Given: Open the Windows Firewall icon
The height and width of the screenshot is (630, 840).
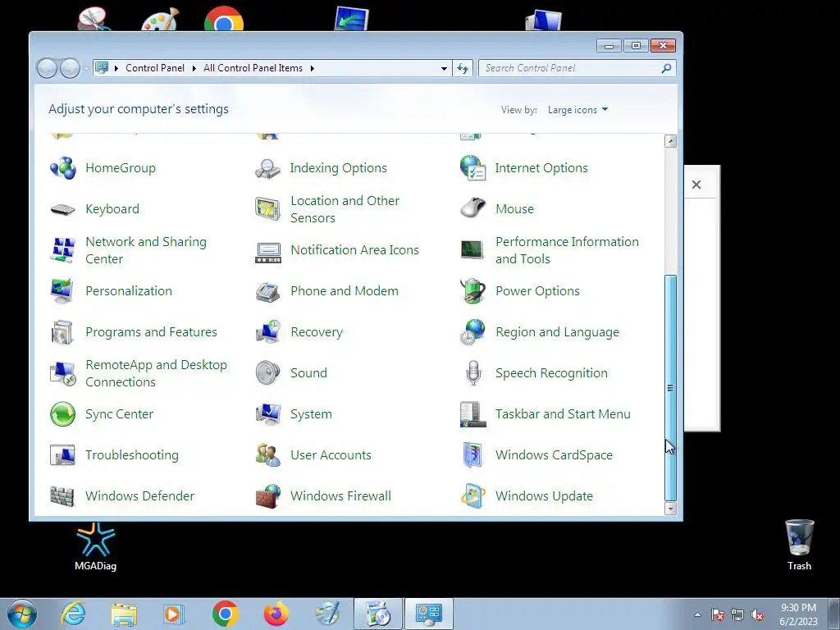Looking at the screenshot, I should [x=268, y=496].
